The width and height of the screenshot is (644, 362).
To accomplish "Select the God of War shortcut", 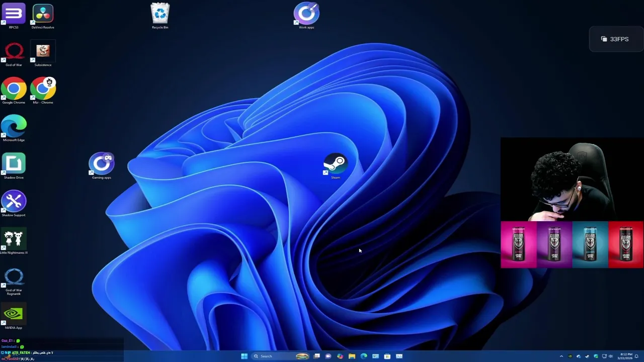I will click(x=14, y=54).
